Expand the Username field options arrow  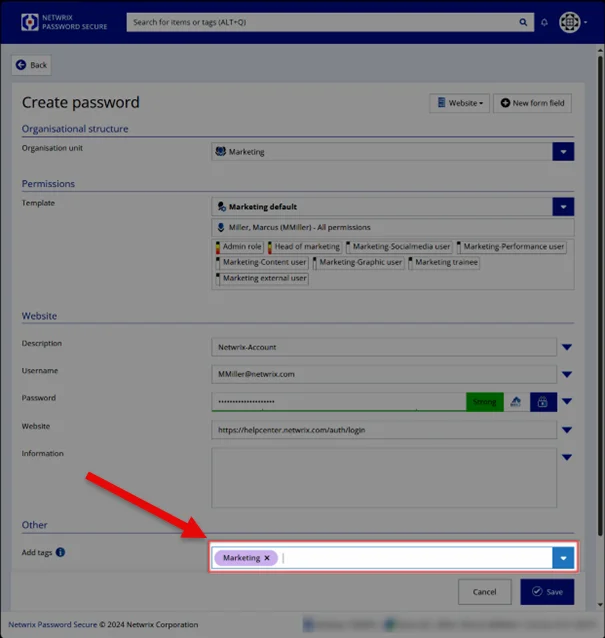[x=567, y=374]
